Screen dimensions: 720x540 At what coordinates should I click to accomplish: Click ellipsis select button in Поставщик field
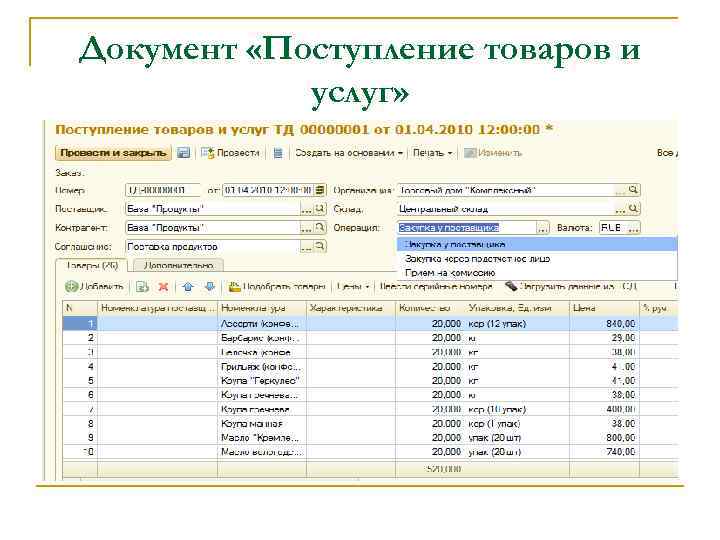coord(306,209)
